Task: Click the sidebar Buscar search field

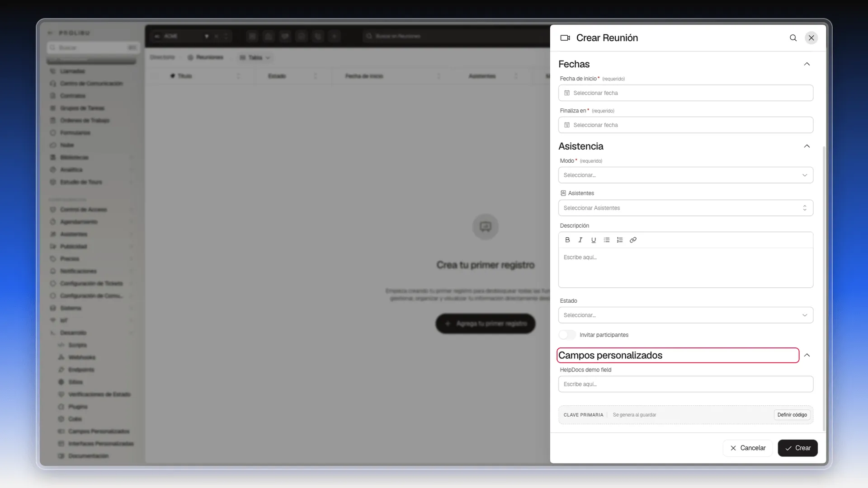Action: point(92,48)
